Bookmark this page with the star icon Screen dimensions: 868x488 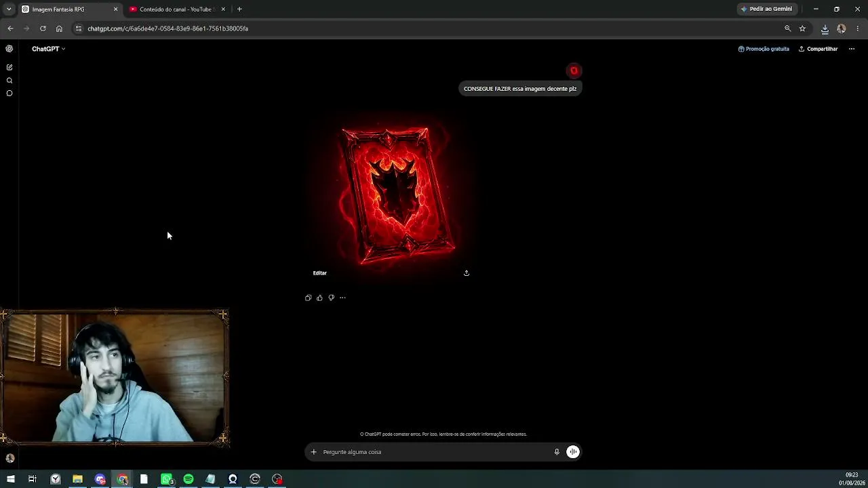tap(802, 28)
